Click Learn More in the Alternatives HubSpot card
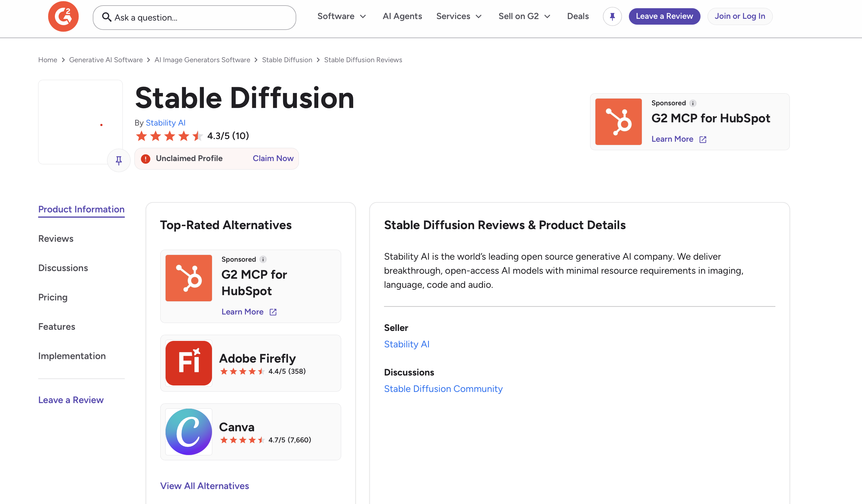Image resolution: width=862 pixels, height=504 pixels. [x=242, y=312]
